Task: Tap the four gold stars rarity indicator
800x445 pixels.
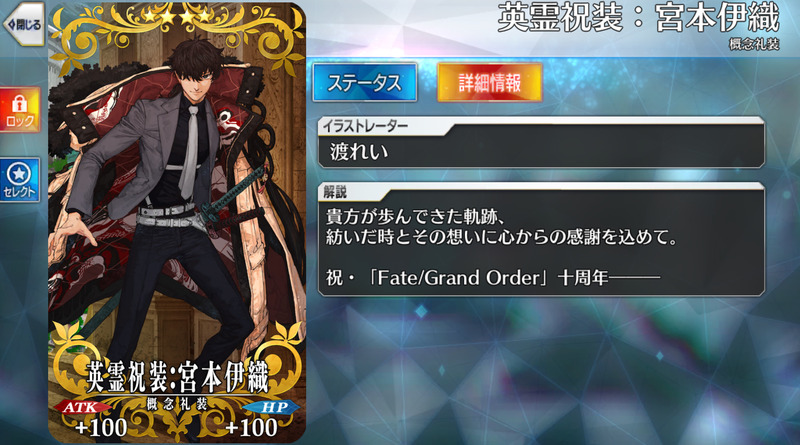Action: tap(177, 16)
